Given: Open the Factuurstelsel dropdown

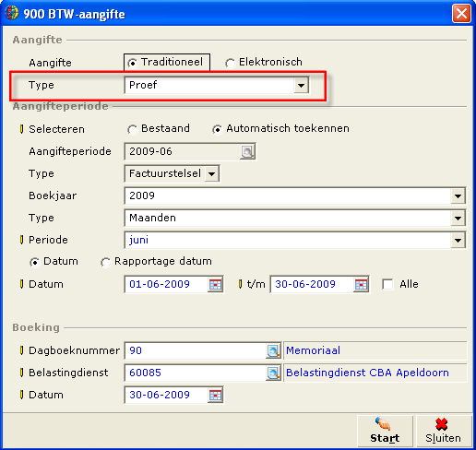Looking at the screenshot, I should pos(211,173).
